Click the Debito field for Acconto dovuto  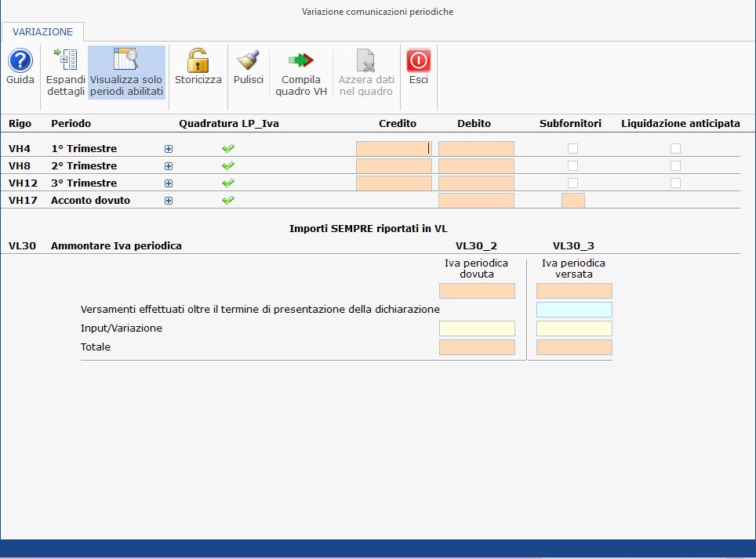476,201
